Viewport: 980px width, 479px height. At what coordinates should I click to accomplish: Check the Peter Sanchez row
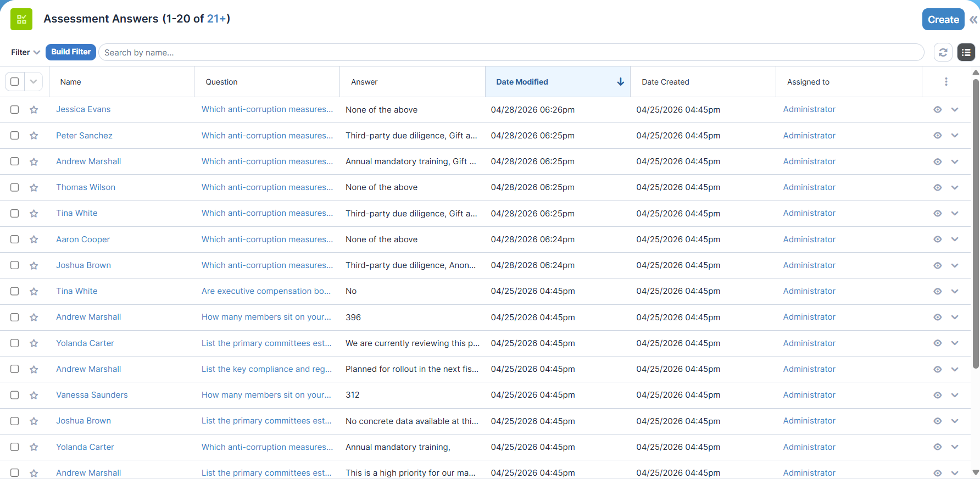(x=15, y=136)
